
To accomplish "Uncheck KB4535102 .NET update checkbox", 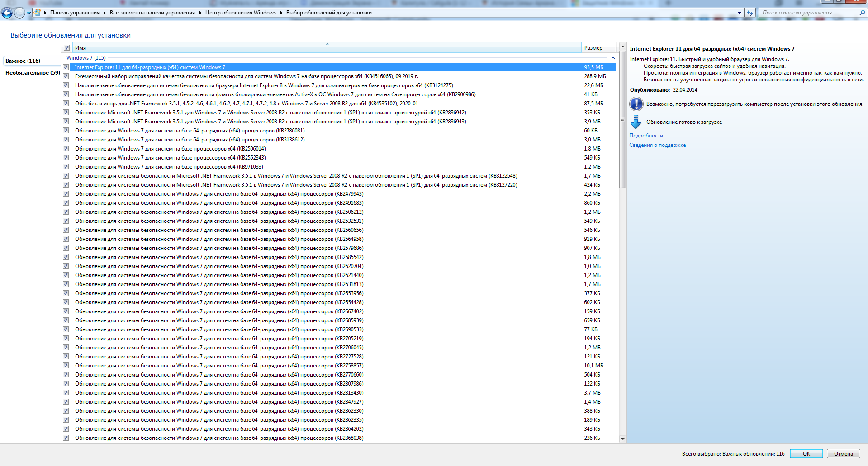I will coord(66,104).
